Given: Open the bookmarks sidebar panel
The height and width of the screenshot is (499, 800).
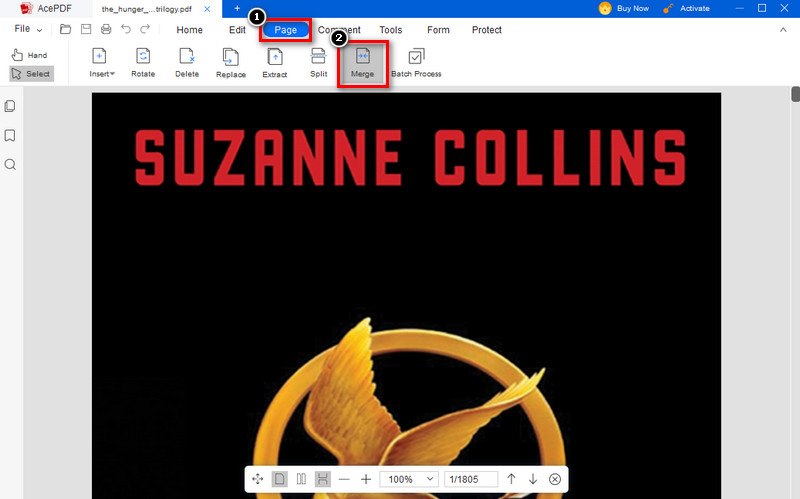Looking at the screenshot, I should [x=10, y=135].
